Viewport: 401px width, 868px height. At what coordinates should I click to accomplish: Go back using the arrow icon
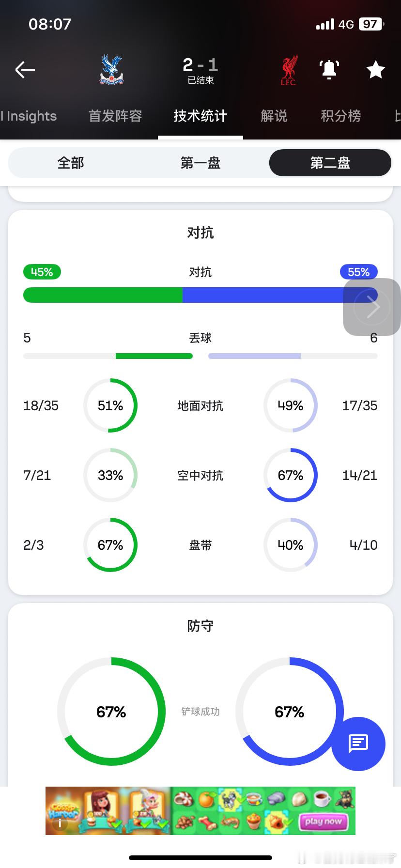(x=25, y=70)
